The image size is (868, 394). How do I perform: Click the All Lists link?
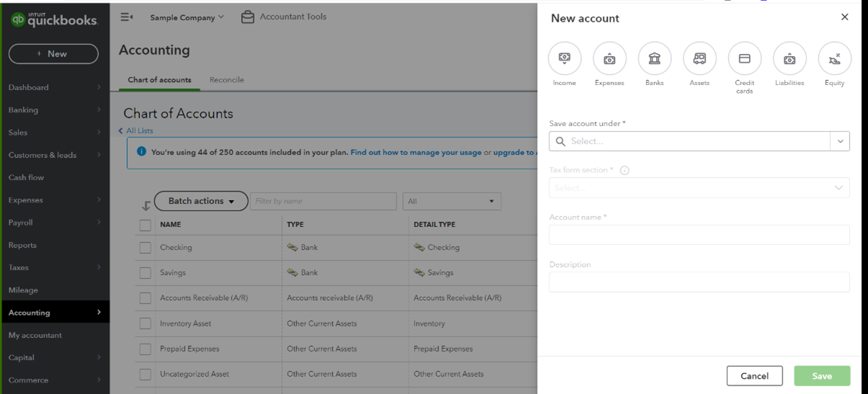140,130
